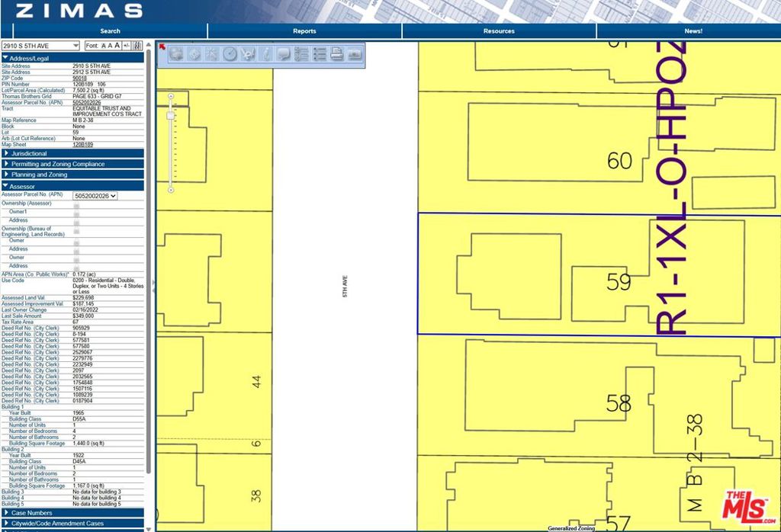The height and width of the screenshot is (532, 781).
Task: Toggle the +/- expand all sections button
Action: 127,46
